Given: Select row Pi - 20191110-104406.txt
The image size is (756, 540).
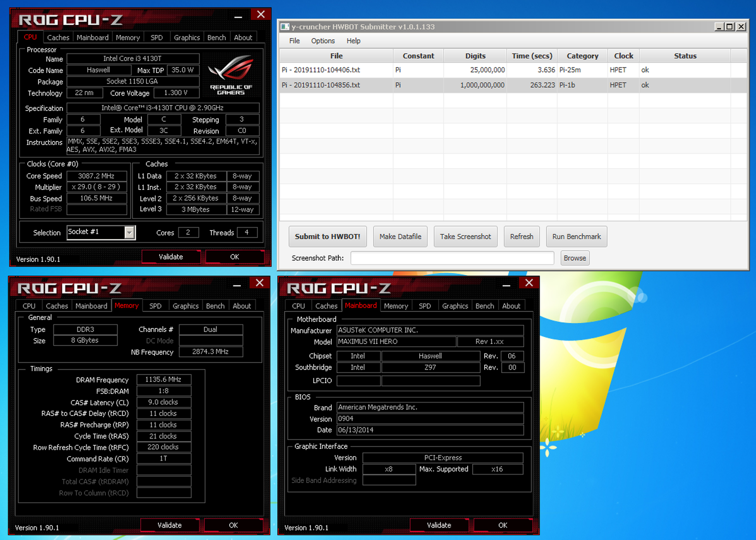Looking at the screenshot, I should tap(513, 70).
